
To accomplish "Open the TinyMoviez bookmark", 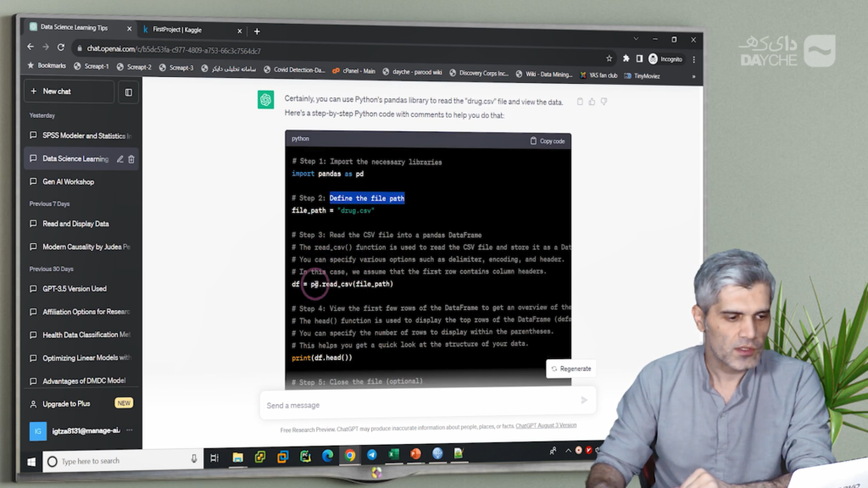I will 643,75.
